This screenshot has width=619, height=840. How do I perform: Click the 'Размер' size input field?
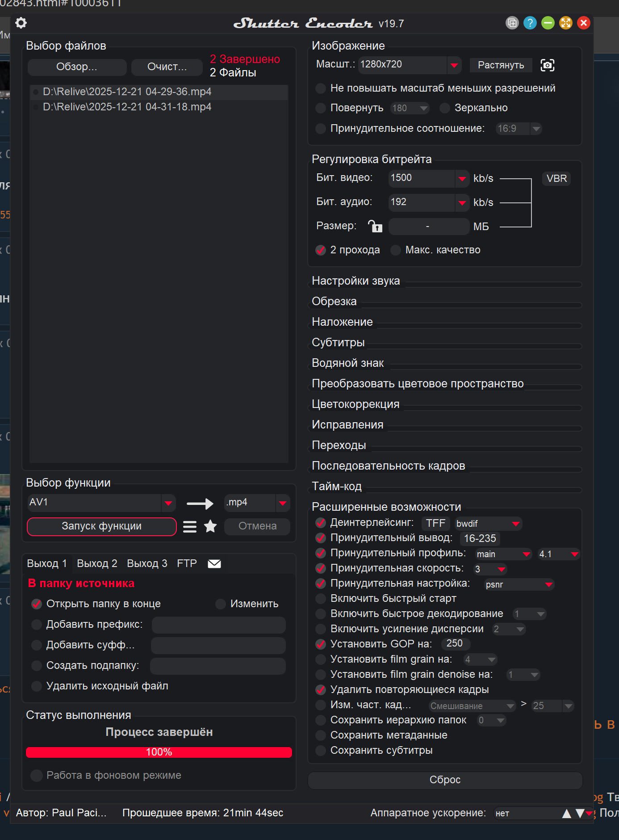point(429,227)
